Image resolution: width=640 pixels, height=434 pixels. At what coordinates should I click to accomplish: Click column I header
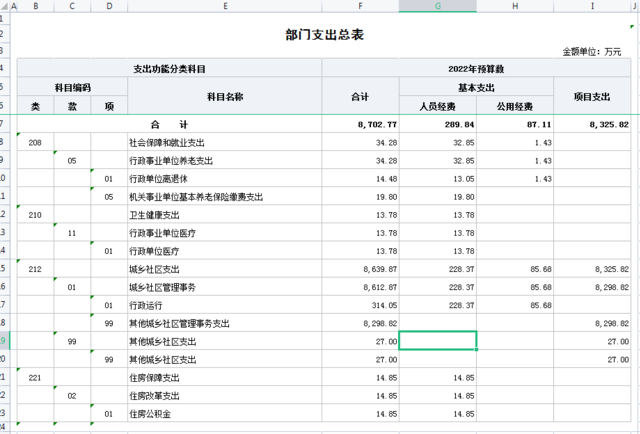594,7
